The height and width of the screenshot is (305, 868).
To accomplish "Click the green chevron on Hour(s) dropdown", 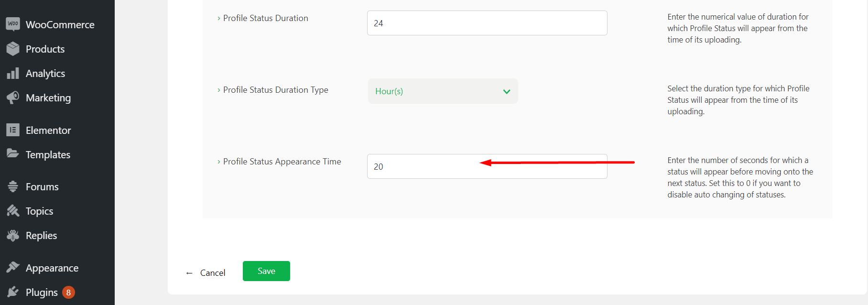I will coord(507,91).
